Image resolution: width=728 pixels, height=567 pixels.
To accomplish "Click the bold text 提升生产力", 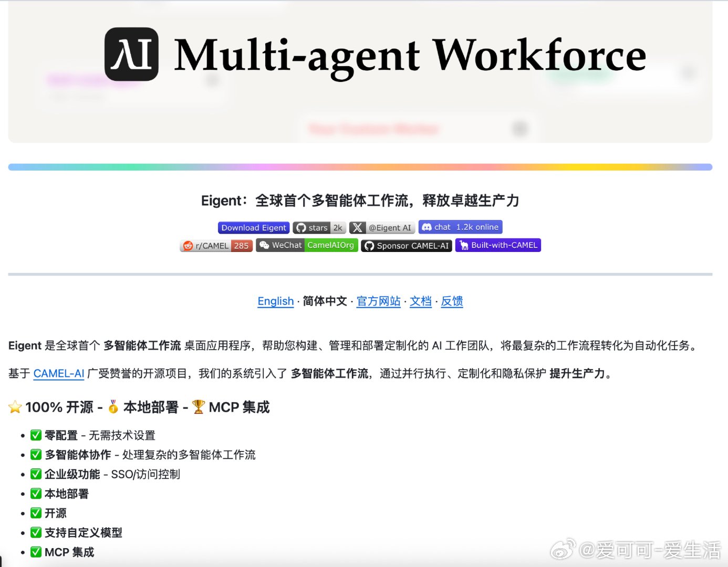I will pyautogui.click(x=577, y=373).
